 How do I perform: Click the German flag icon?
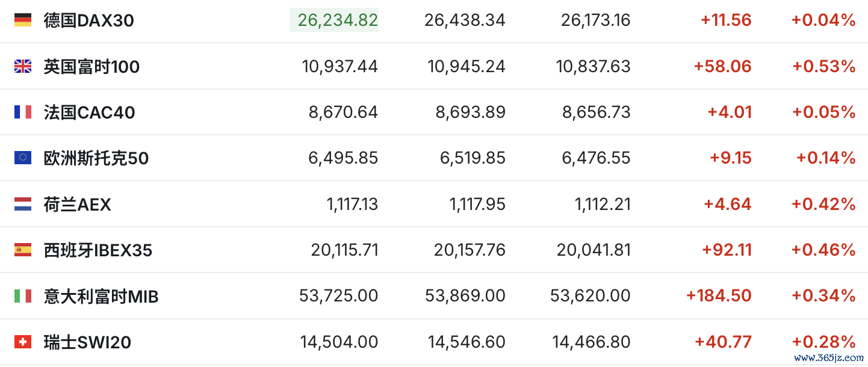(x=23, y=20)
